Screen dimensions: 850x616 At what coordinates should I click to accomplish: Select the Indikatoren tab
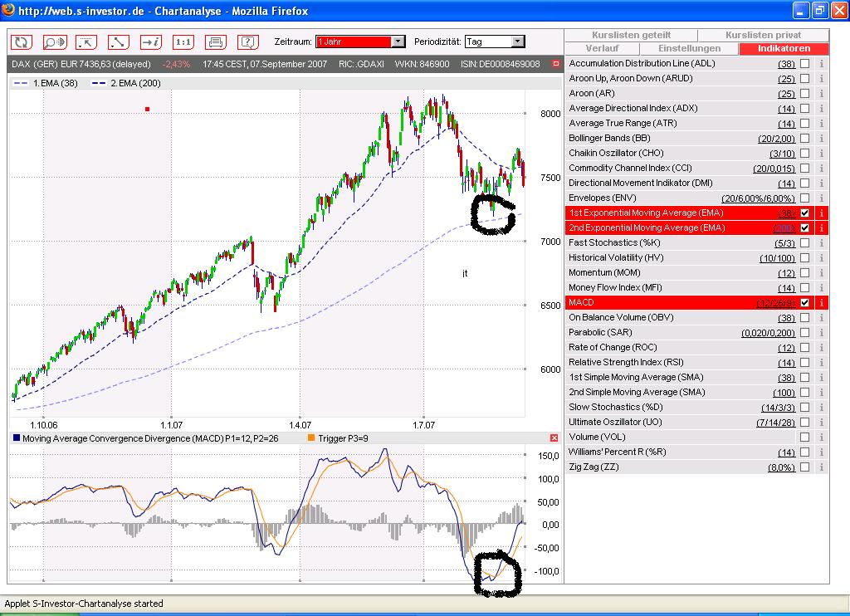coord(784,48)
